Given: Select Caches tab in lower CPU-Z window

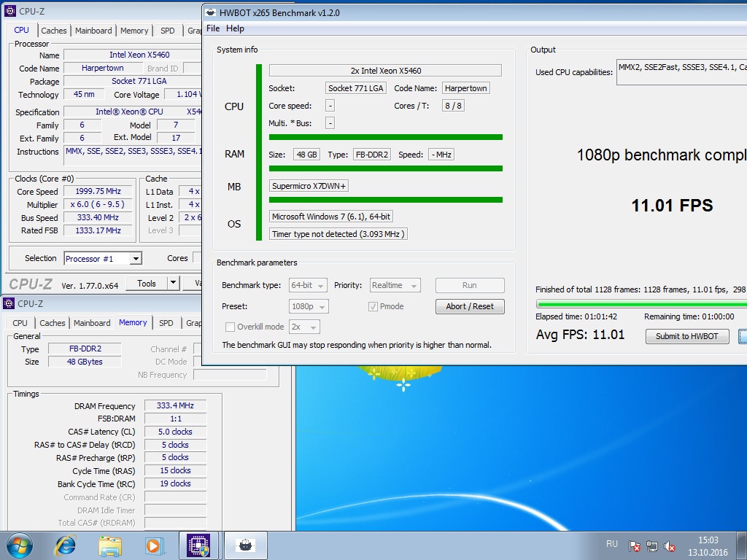Looking at the screenshot, I should (x=53, y=323).
